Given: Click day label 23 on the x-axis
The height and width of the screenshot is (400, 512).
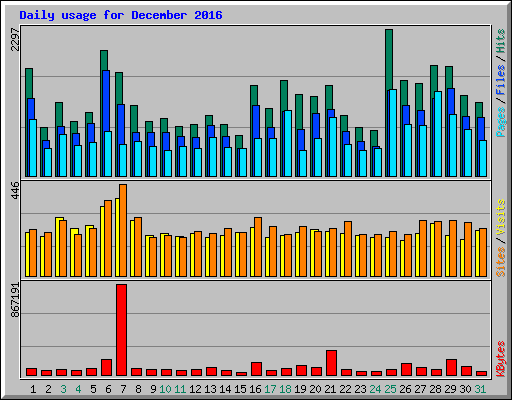Looking at the screenshot, I should [360, 389].
